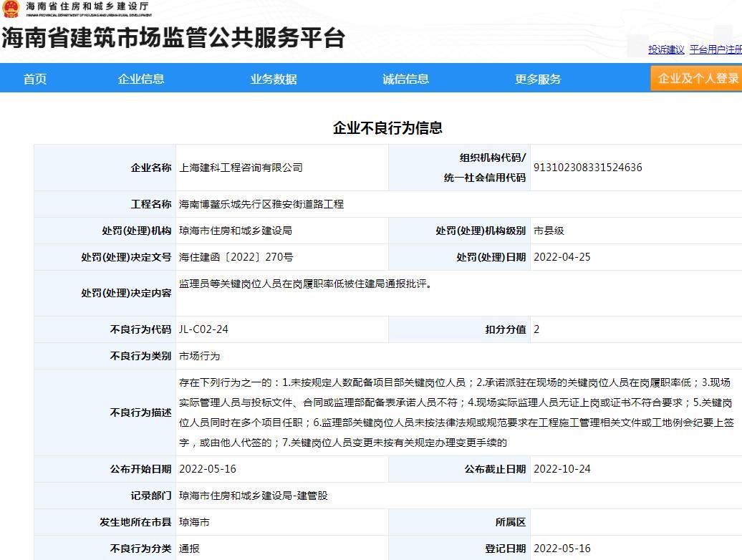742x560 pixels.
Task: Click the Hainan housing department emblem logo
Action: [x=11, y=9]
